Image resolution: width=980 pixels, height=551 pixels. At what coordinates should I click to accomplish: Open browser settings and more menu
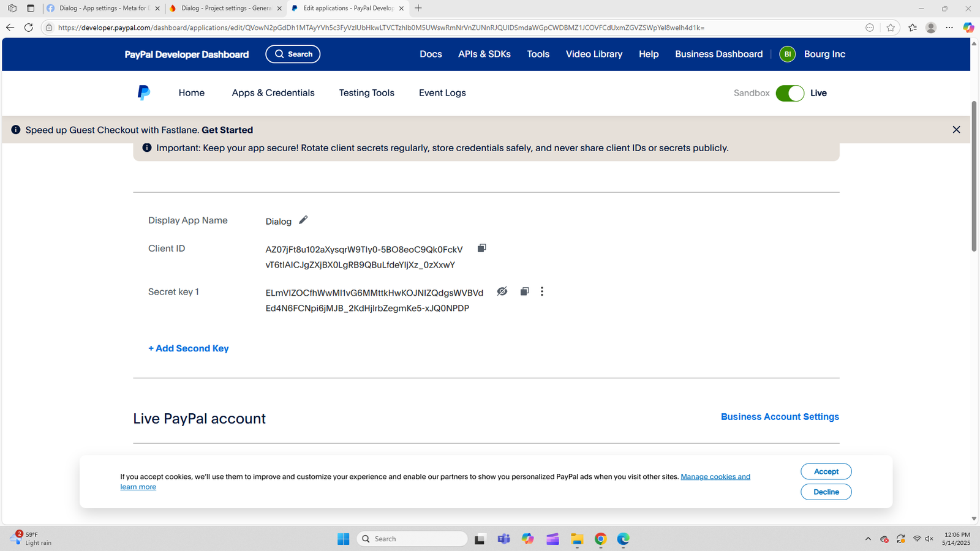949,28
